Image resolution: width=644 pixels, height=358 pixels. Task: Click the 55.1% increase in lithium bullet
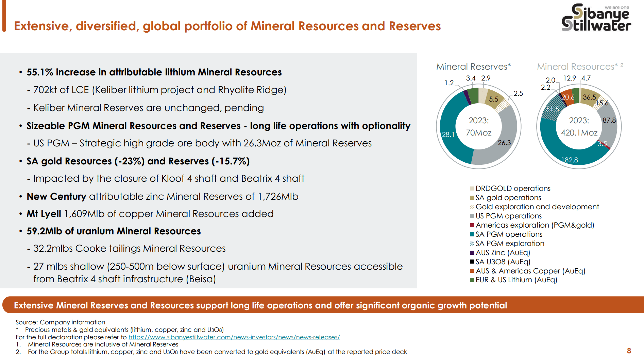154,72
